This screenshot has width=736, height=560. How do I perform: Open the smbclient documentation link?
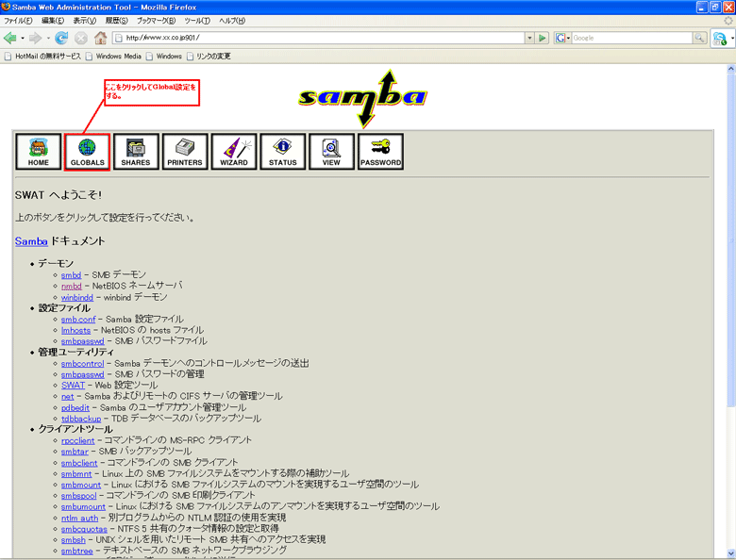(79, 462)
